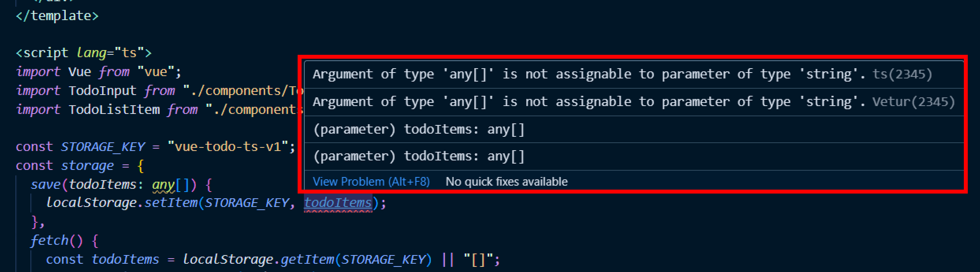Click the Vetur(2345) error message line
The width and height of the screenshot is (980, 272).
(633, 102)
